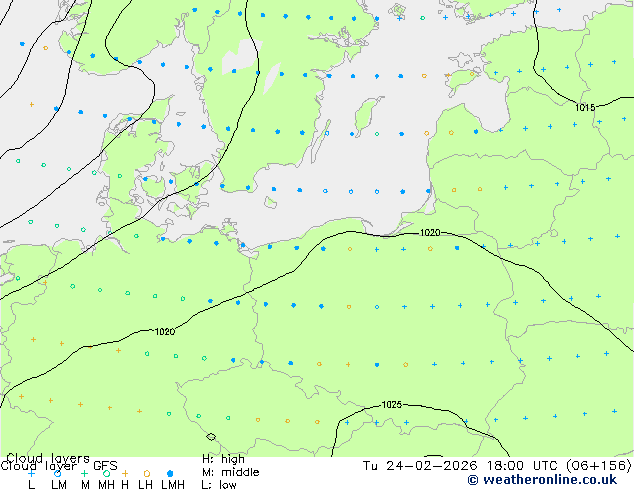Click the 'H: high' legend text
This screenshot has height=490, width=634.
coord(223,459)
